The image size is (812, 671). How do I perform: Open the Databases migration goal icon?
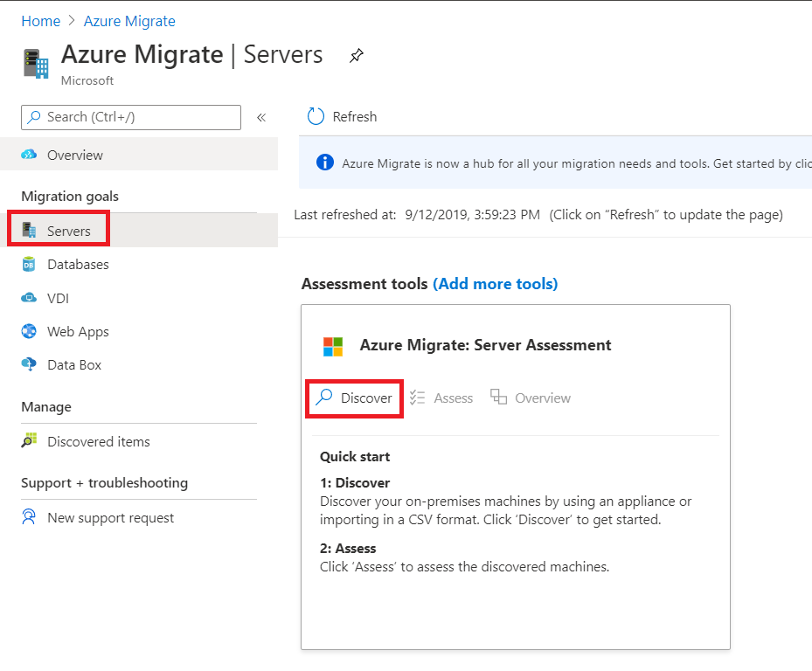point(30,265)
